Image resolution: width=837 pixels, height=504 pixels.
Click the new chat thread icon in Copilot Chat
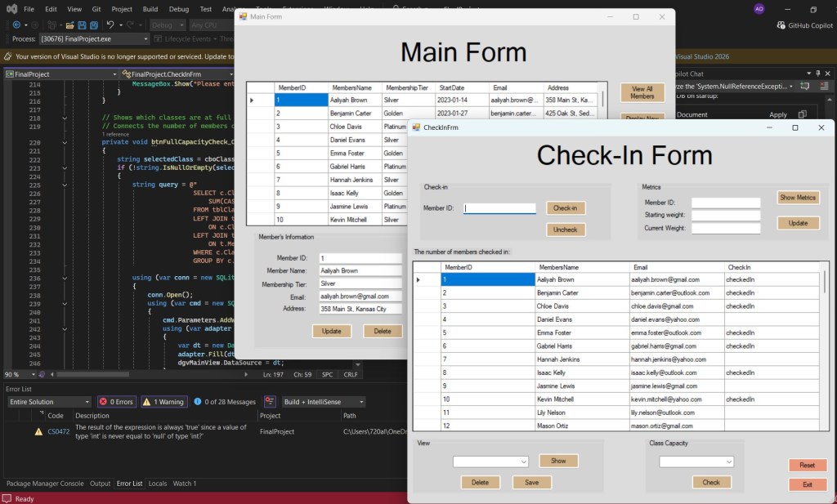(804, 86)
